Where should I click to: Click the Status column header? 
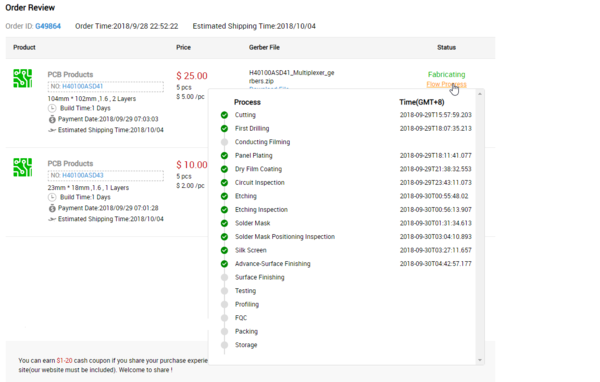tap(447, 47)
